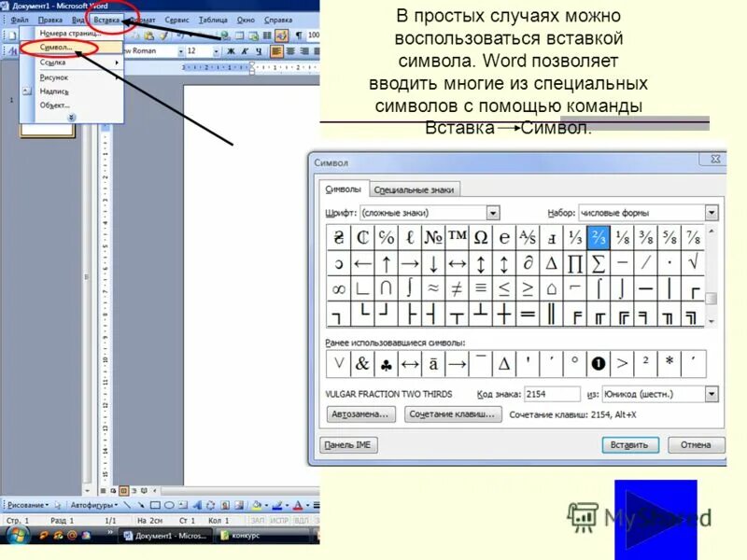The image size is (747, 560).
Task: Switch to Print Layout view button
Action: (123, 490)
